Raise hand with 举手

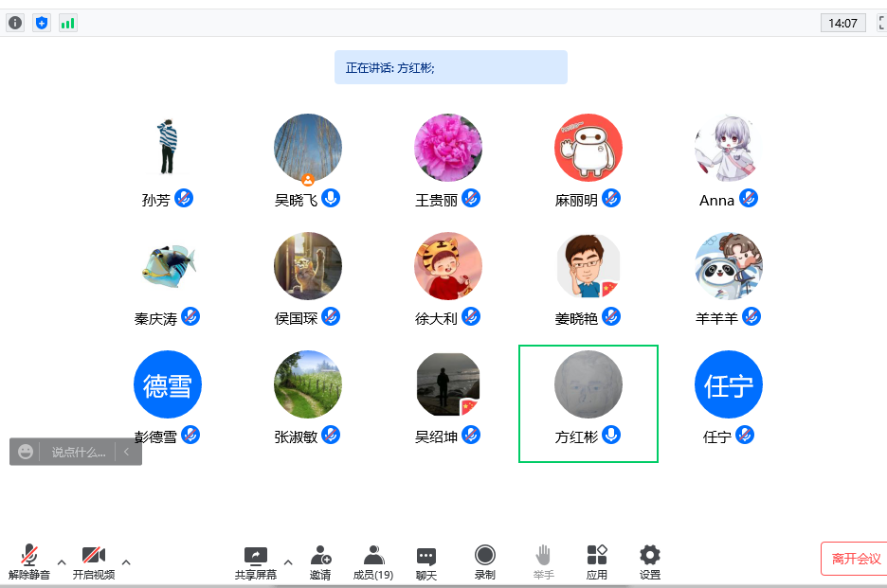543,562
